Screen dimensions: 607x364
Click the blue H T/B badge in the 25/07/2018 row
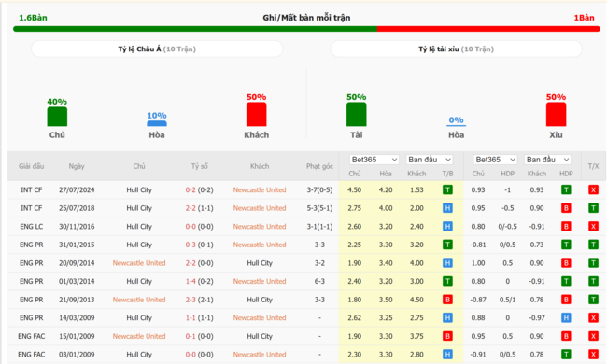447,208
